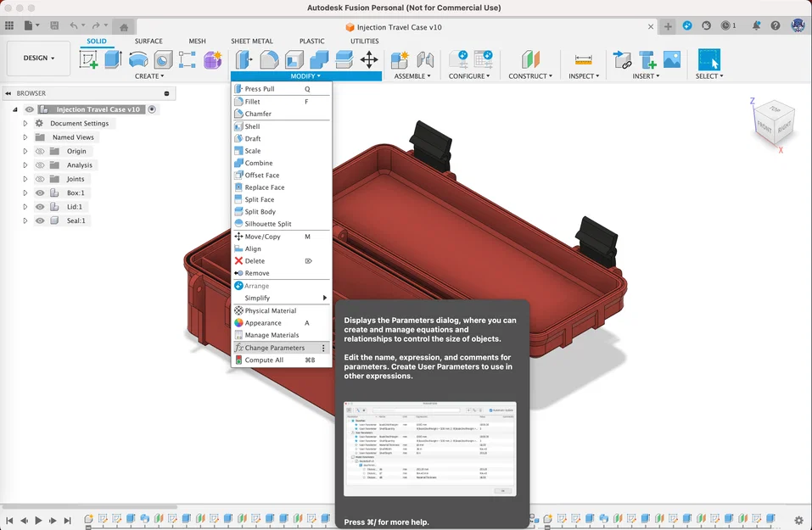Expand the Lid:1 tree node
This screenshot has width=812, height=530.
pos(25,207)
